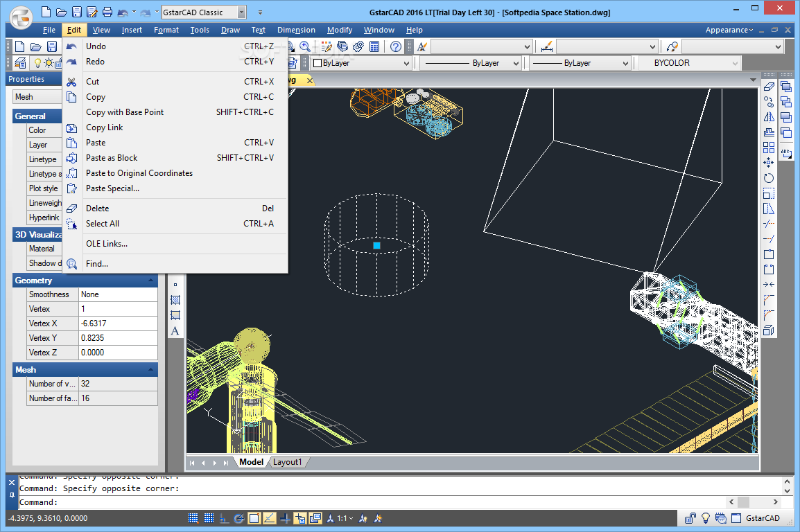
Task: Click the Vertex X value field
Action: click(x=118, y=323)
